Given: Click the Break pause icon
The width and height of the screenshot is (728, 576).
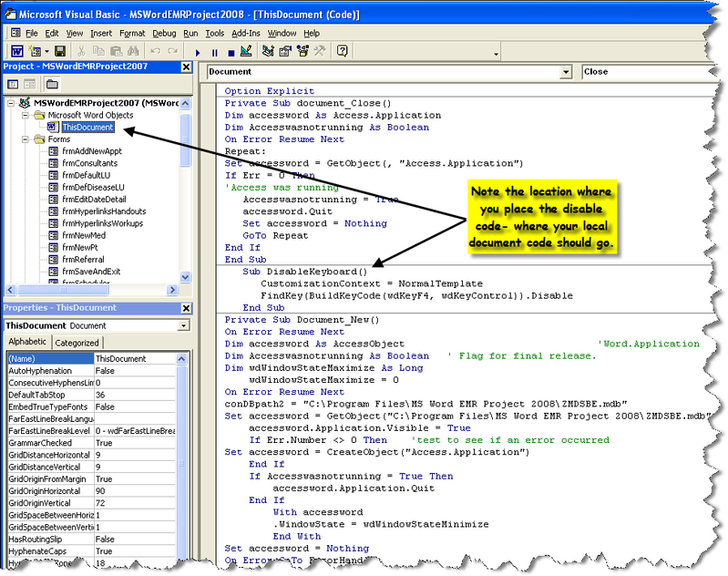Looking at the screenshot, I should 215,52.
